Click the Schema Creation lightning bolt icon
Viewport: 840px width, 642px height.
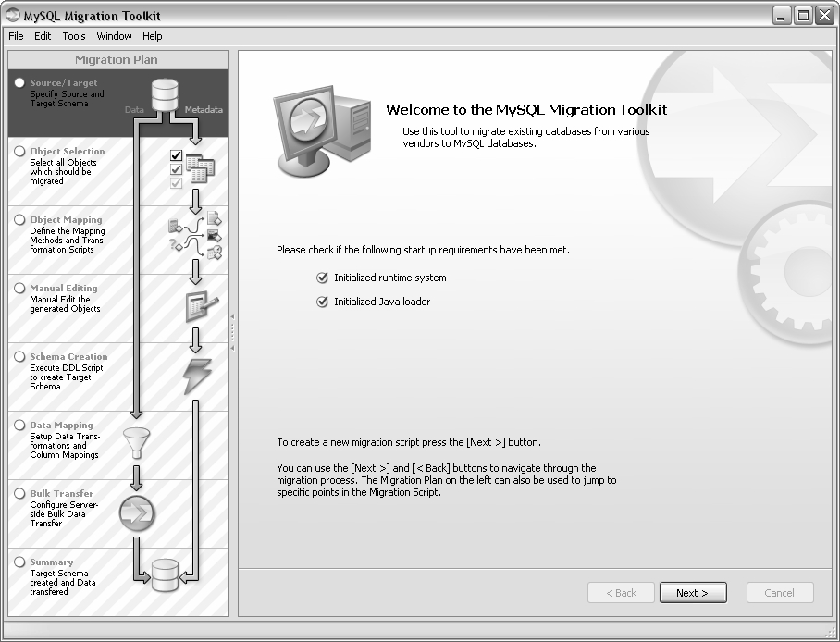[197, 376]
